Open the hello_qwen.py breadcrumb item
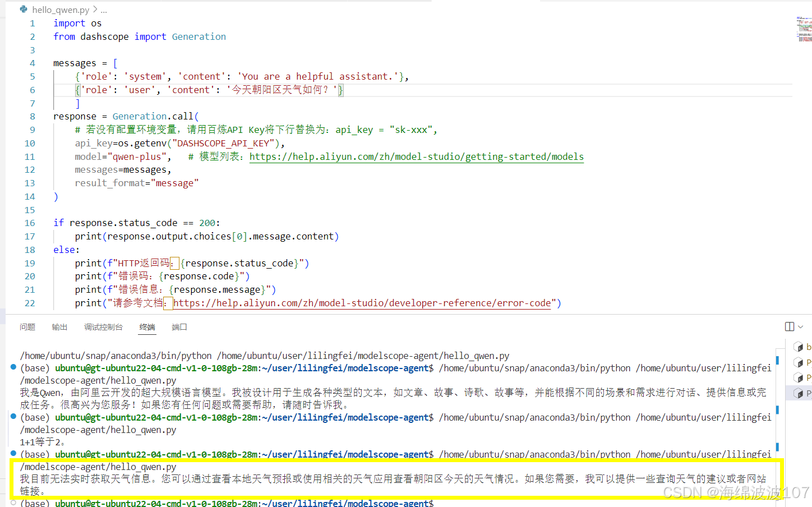This screenshot has width=812, height=507. pyautogui.click(x=61, y=10)
